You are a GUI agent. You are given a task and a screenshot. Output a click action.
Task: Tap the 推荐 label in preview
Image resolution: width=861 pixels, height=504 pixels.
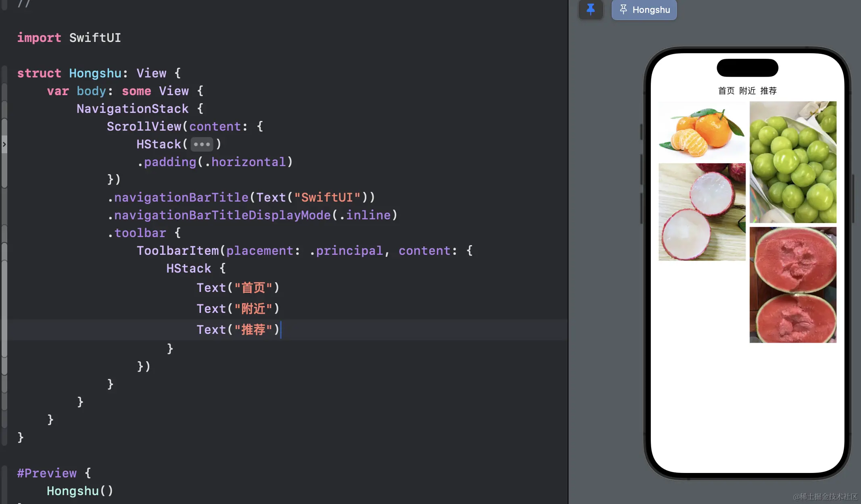(x=768, y=91)
